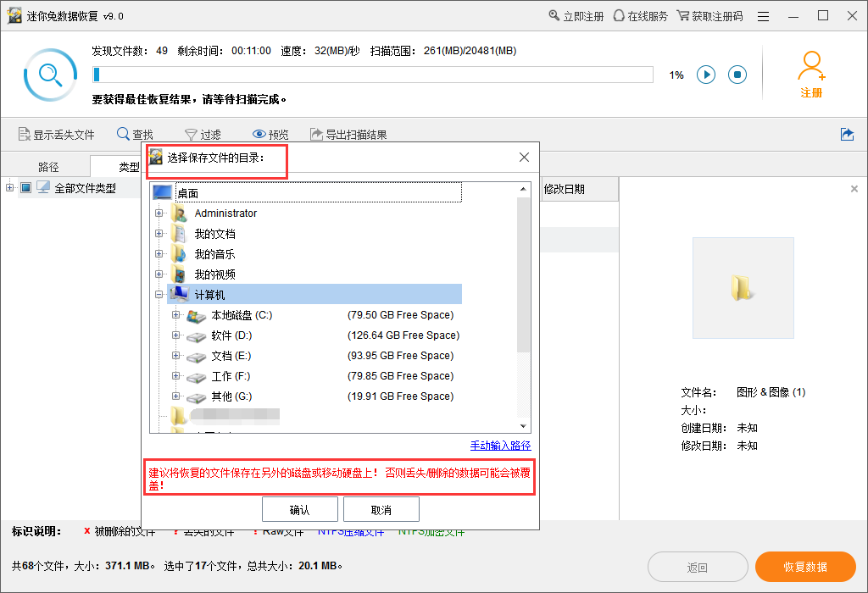Click Export Scan Results (导出扫描结果)
The width and height of the screenshot is (868, 593).
(x=348, y=135)
